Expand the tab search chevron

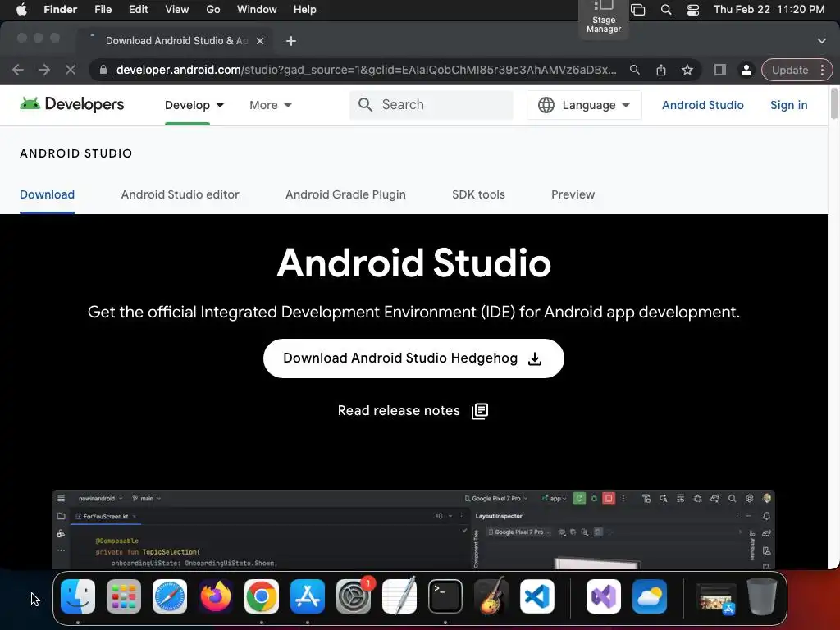pyautogui.click(x=822, y=41)
